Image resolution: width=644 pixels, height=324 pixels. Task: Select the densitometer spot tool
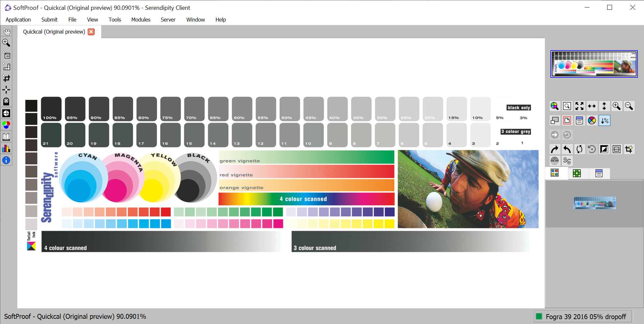[6, 101]
